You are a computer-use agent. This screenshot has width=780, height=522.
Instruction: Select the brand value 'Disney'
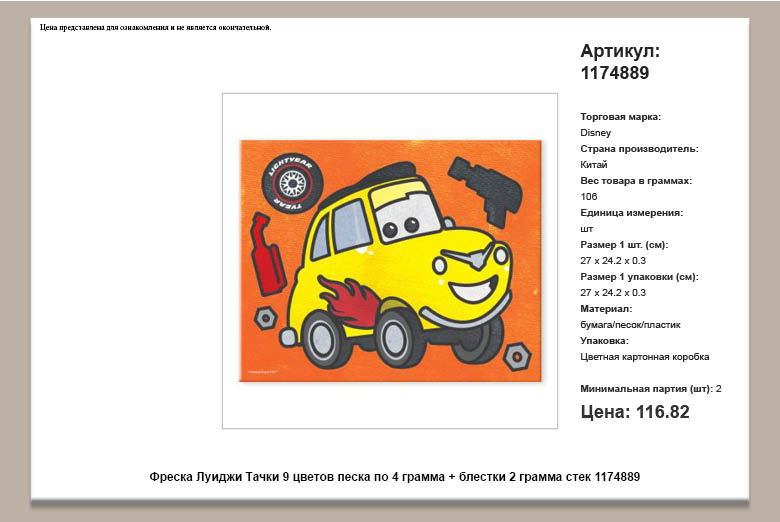(x=595, y=133)
